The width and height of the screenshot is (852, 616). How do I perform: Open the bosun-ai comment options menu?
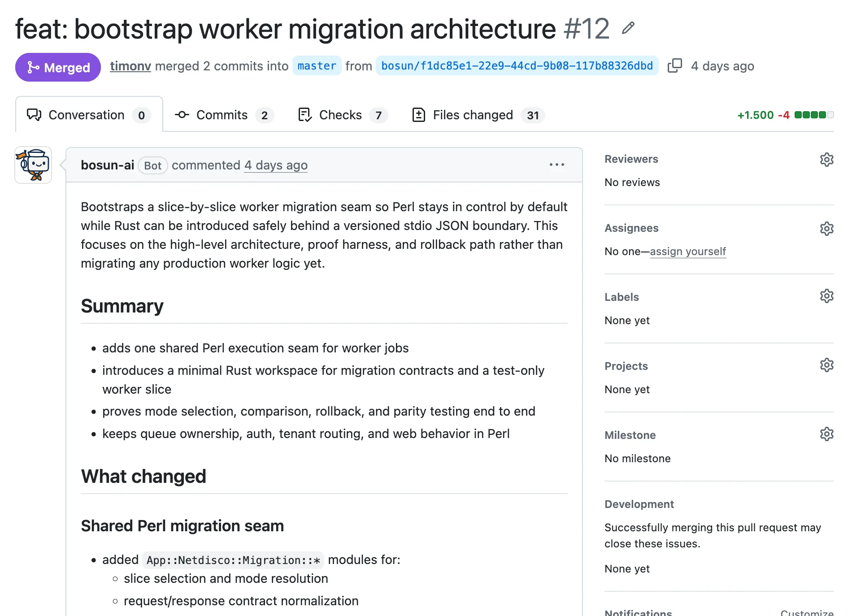[556, 165]
